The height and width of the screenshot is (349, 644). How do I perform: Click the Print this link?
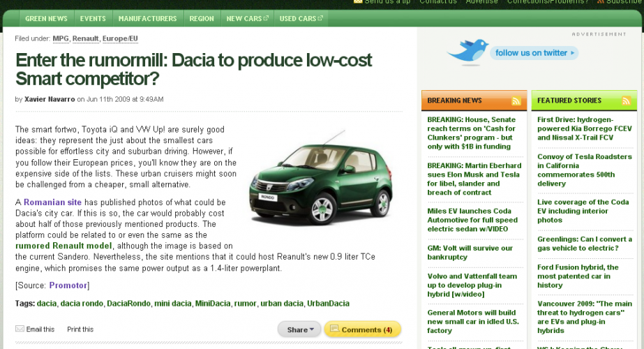click(x=80, y=329)
